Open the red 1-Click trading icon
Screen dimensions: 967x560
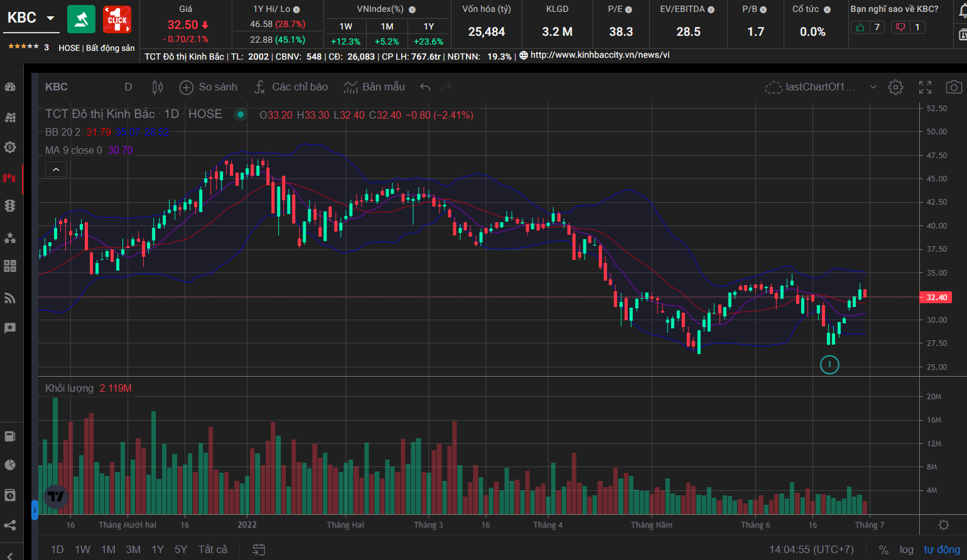point(117,19)
